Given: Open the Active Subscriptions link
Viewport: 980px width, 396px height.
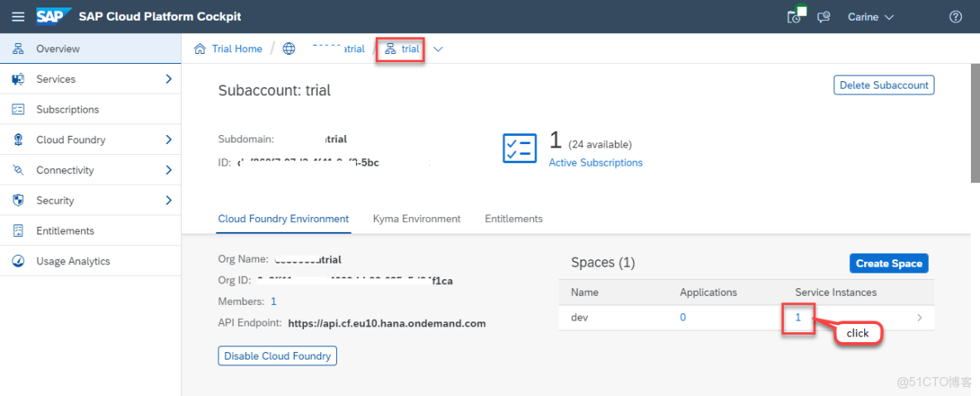Looking at the screenshot, I should [x=596, y=162].
